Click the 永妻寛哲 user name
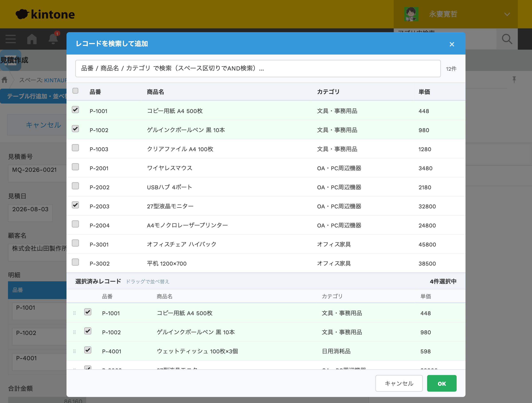 pyautogui.click(x=443, y=14)
